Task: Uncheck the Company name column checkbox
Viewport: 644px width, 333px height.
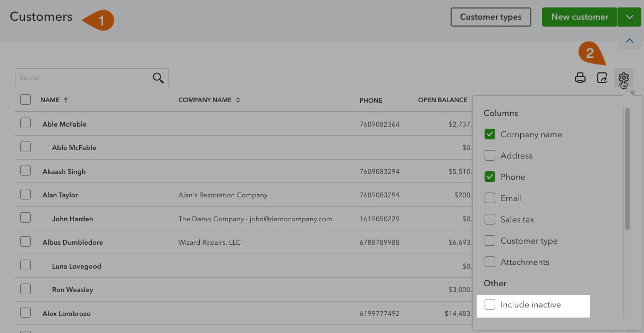Action: (x=490, y=135)
